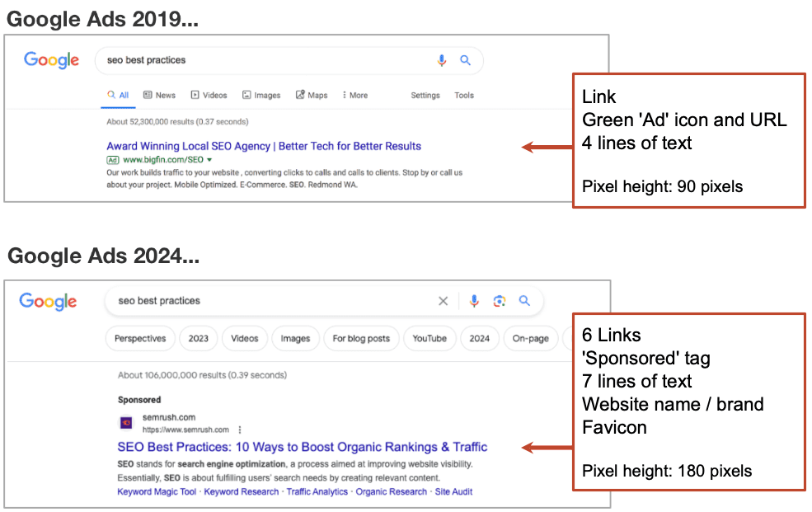Click the X clear icon in the 2024 search bar
Screen dimensions: 812x512
[x=443, y=301]
